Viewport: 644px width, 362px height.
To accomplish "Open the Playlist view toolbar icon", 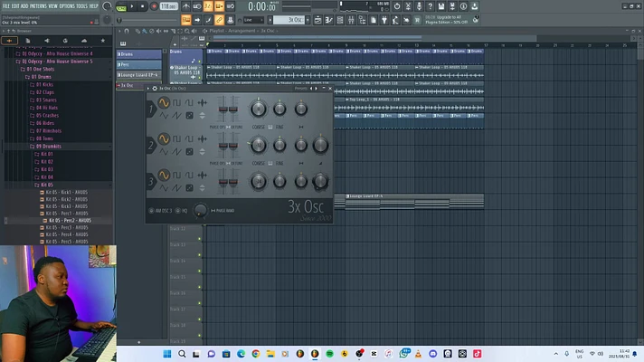I will [317, 20].
